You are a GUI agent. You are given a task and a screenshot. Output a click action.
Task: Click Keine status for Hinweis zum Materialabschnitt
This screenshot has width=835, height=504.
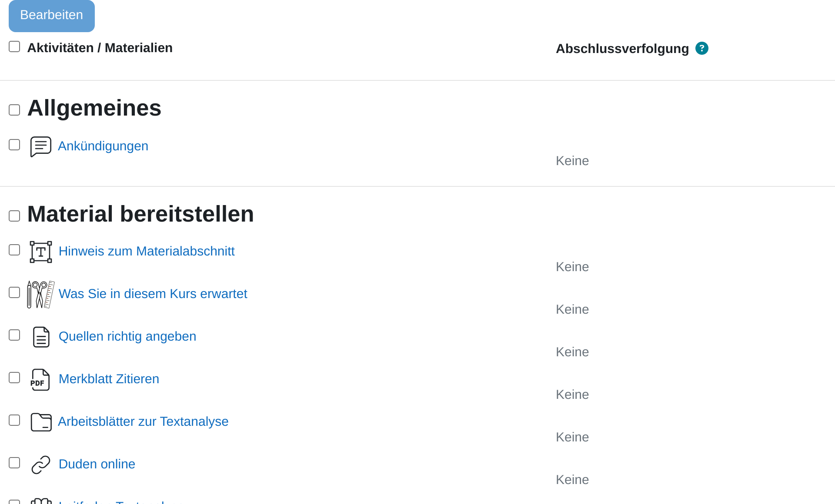point(572,267)
